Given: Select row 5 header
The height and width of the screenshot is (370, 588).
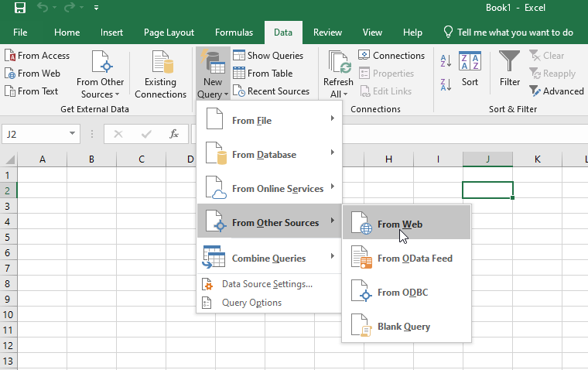Looking at the screenshot, I should (8, 237).
